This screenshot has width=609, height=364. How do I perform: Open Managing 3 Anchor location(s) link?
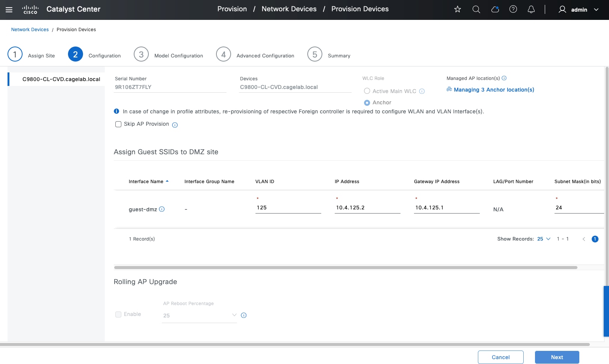pos(494,90)
